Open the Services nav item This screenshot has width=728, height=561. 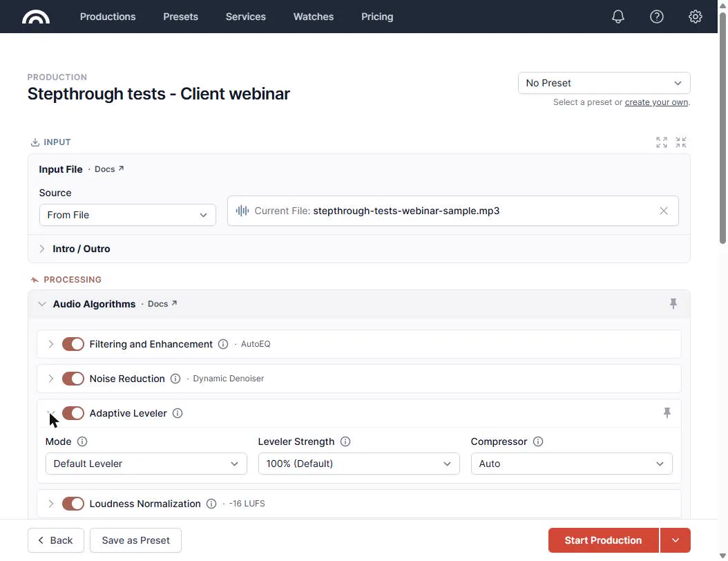tap(246, 17)
